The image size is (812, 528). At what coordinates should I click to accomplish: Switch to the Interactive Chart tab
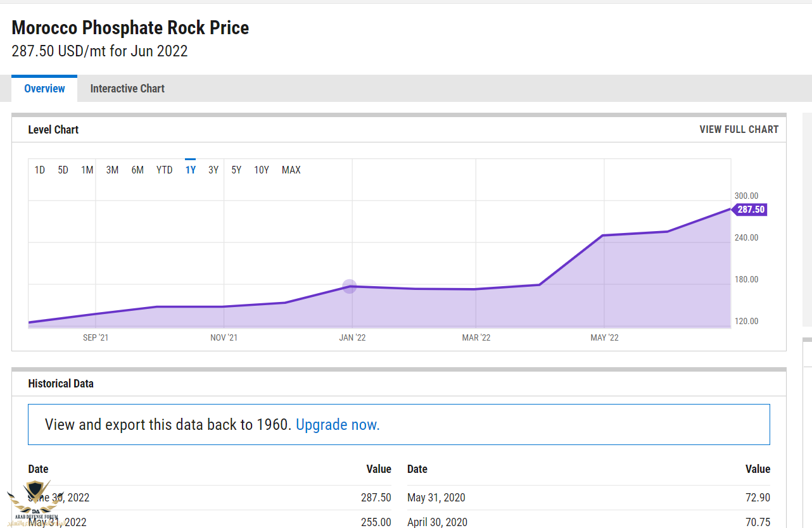point(127,89)
